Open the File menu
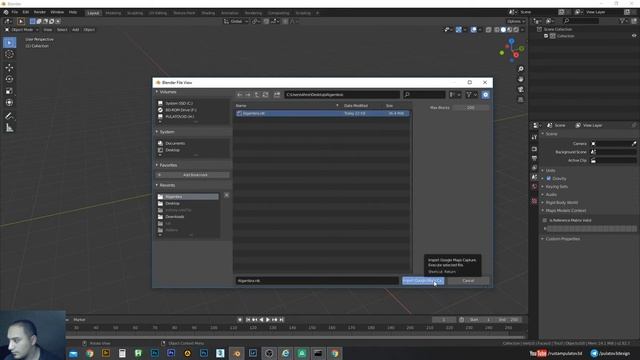The width and height of the screenshot is (640, 360). point(15,12)
